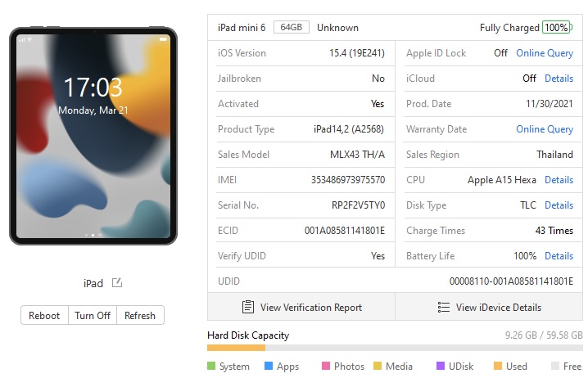The height and width of the screenshot is (387, 588).
Task: Click the edit device name icon next to iPad
Action: pyautogui.click(x=117, y=282)
